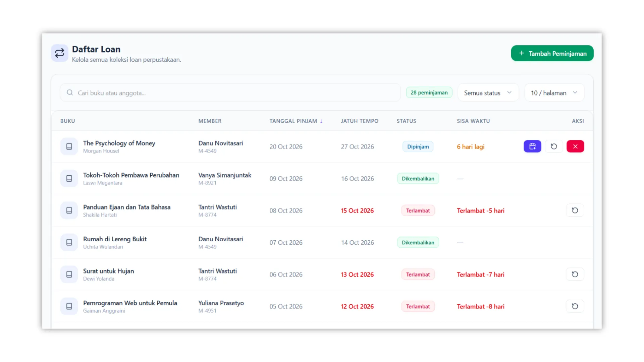This screenshot has height=362, width=644.
Task: Click the Terlambat badge for Surat untuk Hujan
Action: point(418,275)
